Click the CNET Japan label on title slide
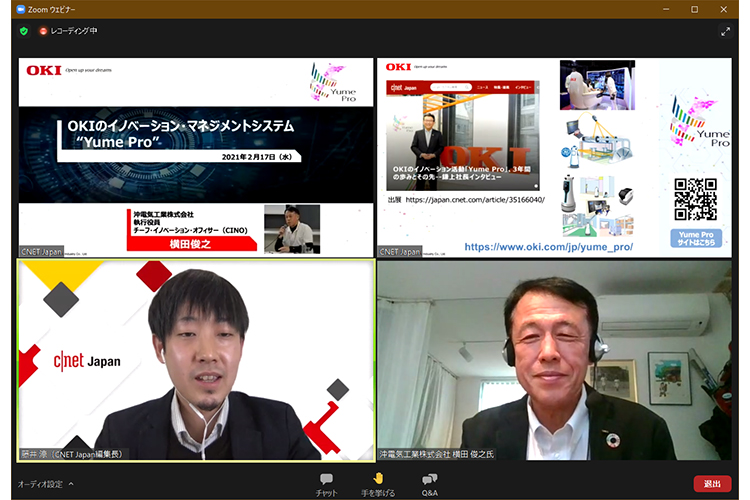Viewport: 750px width, 500px height. (x=41, y=252)
